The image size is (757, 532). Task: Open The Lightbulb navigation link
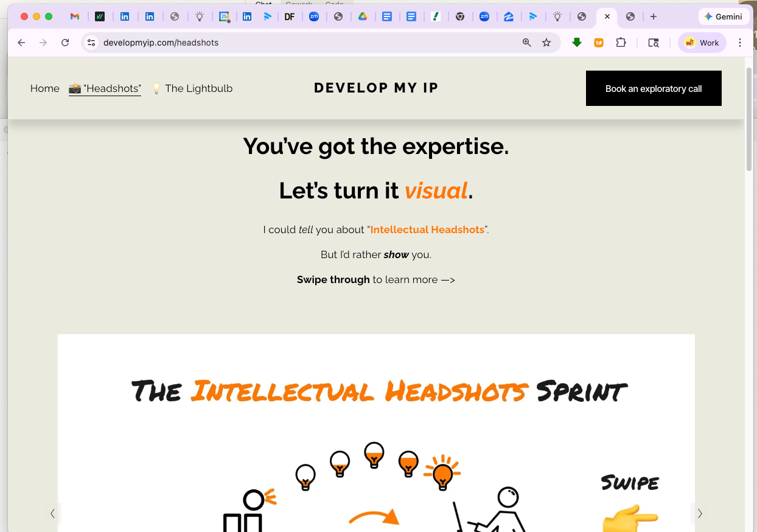[x=192, y=88]
